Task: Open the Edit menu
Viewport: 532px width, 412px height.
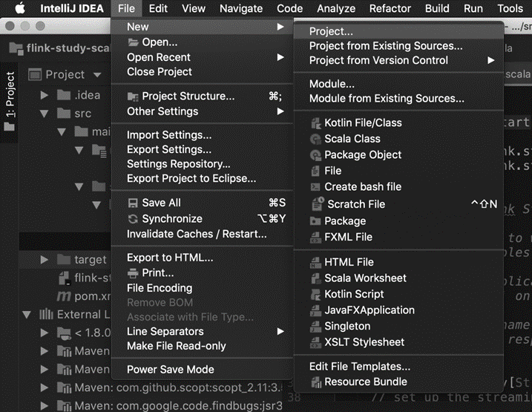Action: click(158, 8)
